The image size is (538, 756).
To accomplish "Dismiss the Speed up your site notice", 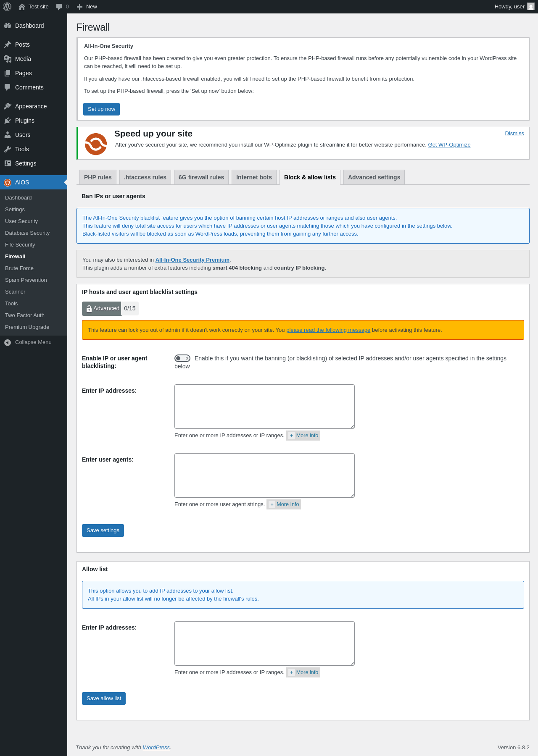I will point(514,134).
